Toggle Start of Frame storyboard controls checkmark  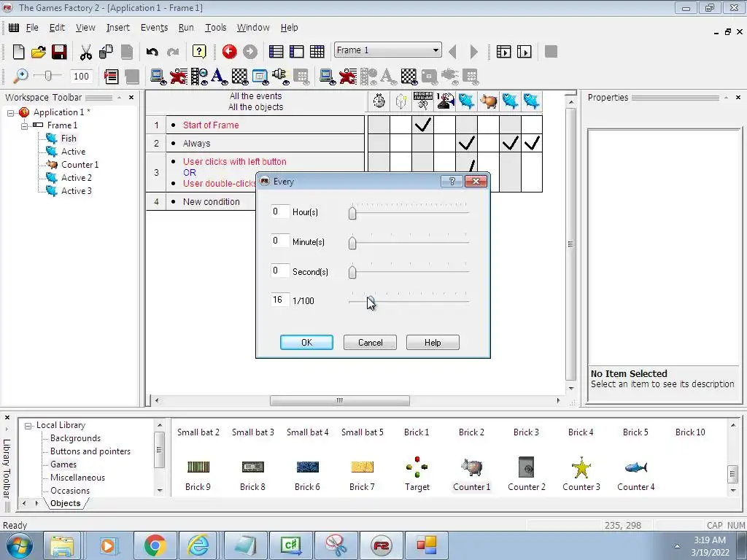point(423,125)
